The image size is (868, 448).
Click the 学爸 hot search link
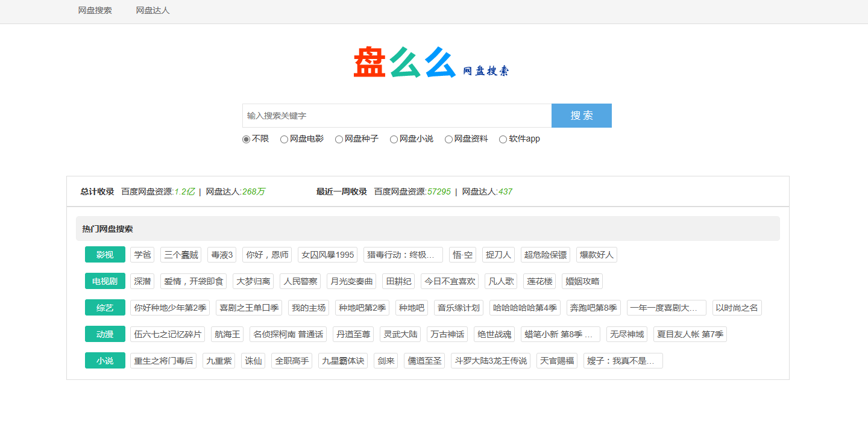(142, 255)
